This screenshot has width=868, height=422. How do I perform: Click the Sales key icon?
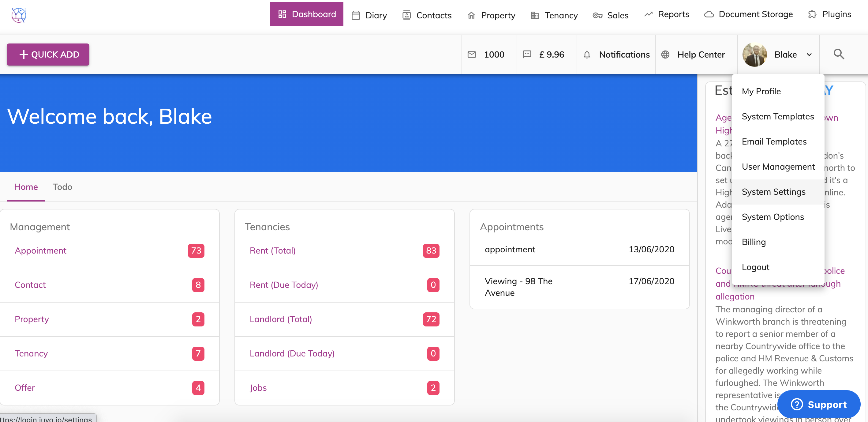pos(597,16)
